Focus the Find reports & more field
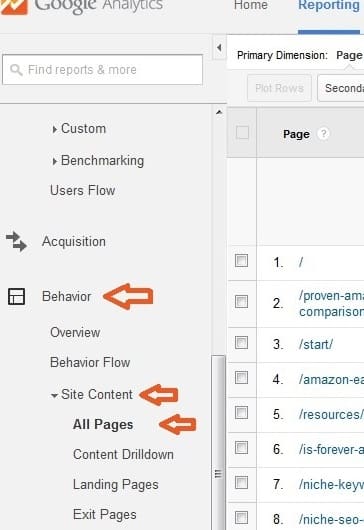The height and width of the screenshot is (530, 364). [x=102, y=70]
